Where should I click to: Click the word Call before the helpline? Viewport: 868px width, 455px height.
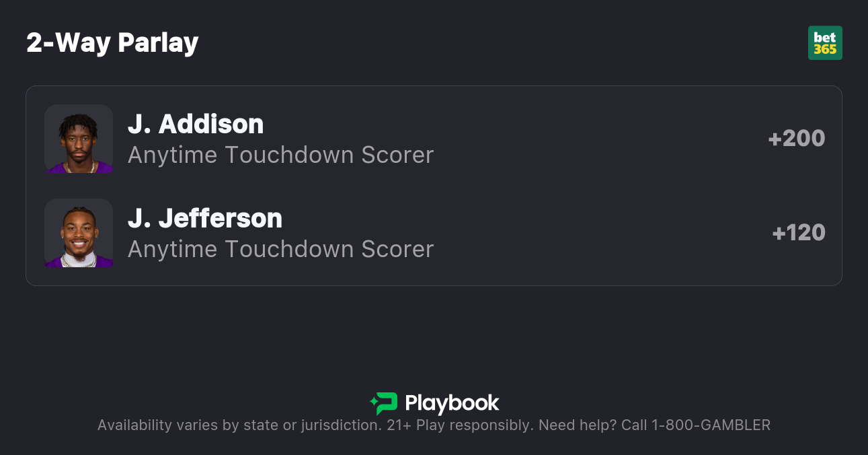coord(634,425)
